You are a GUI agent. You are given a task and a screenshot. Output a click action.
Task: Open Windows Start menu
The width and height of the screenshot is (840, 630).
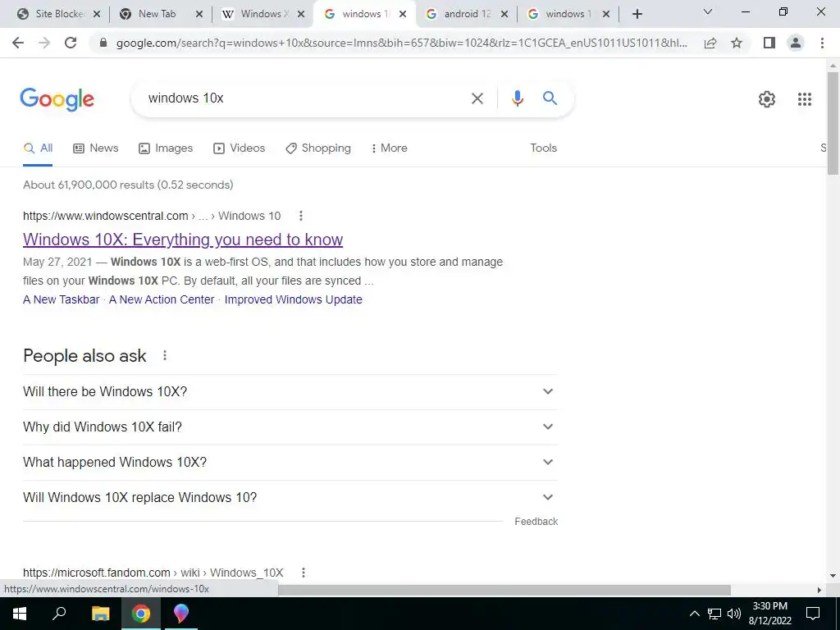pos(20,614)
